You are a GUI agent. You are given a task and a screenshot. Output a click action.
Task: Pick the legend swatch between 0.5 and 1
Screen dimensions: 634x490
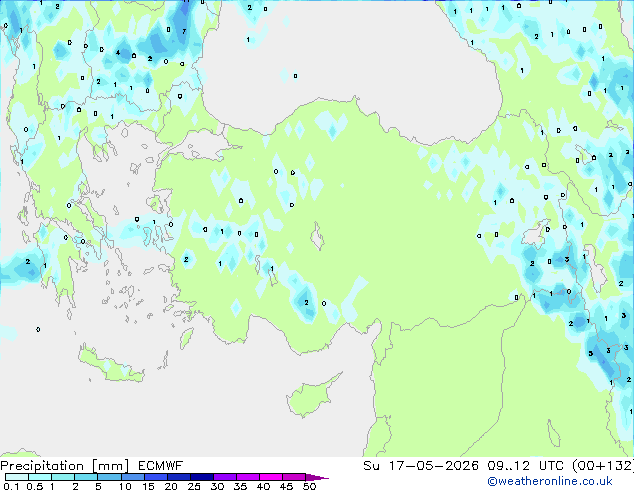pos(40,477)
